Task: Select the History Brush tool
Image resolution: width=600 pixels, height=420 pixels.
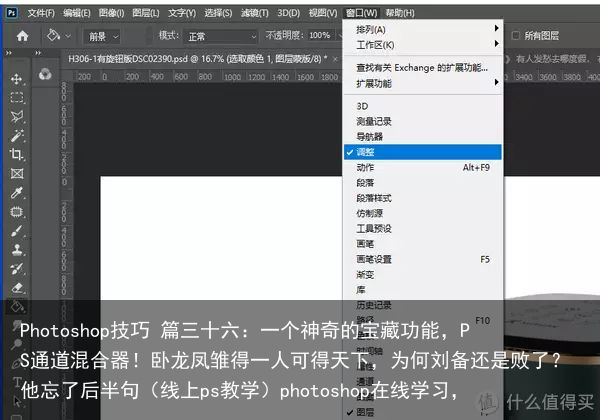Action: click(17, 269)
